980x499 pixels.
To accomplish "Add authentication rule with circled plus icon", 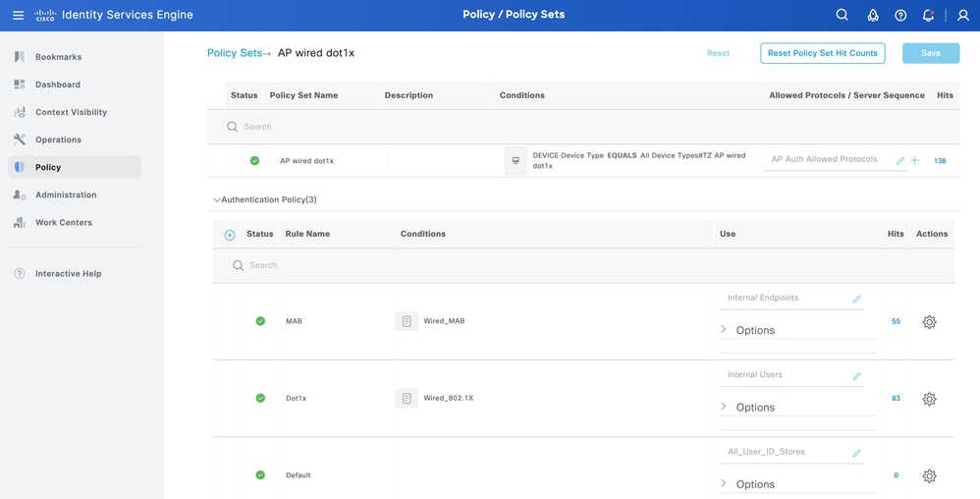I will [230, 235].
